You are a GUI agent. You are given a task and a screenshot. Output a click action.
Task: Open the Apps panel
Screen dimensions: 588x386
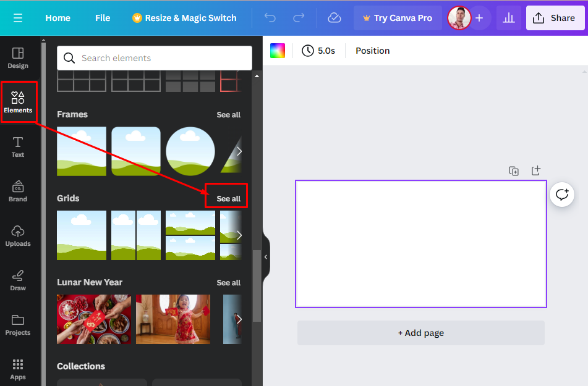(x=18, y=369)
